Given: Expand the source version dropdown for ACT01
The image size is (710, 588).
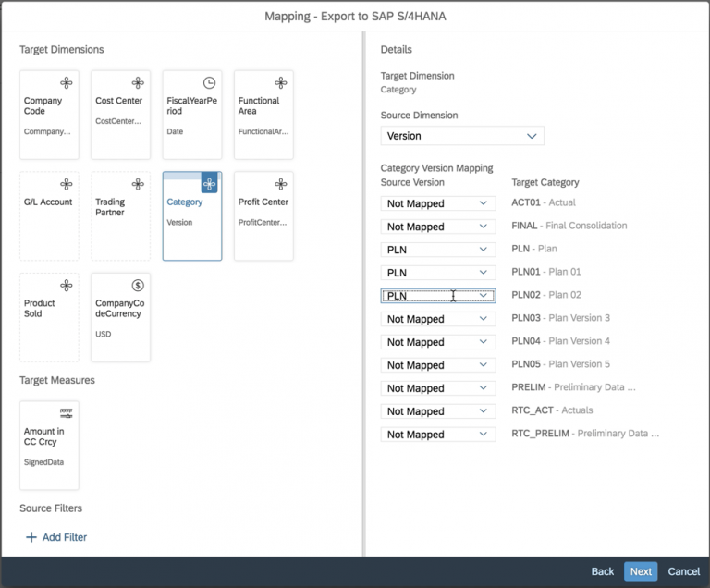Looking at the screenshot, I should click(x=438, y=203).
